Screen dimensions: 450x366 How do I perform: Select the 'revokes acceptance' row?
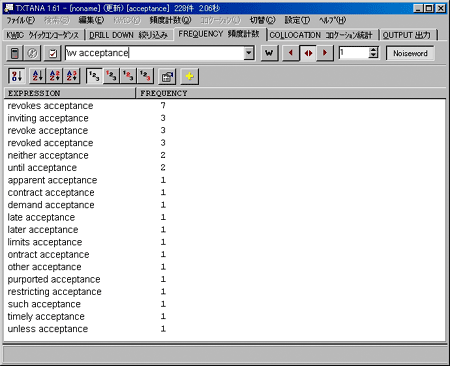(x=224, y=106)
